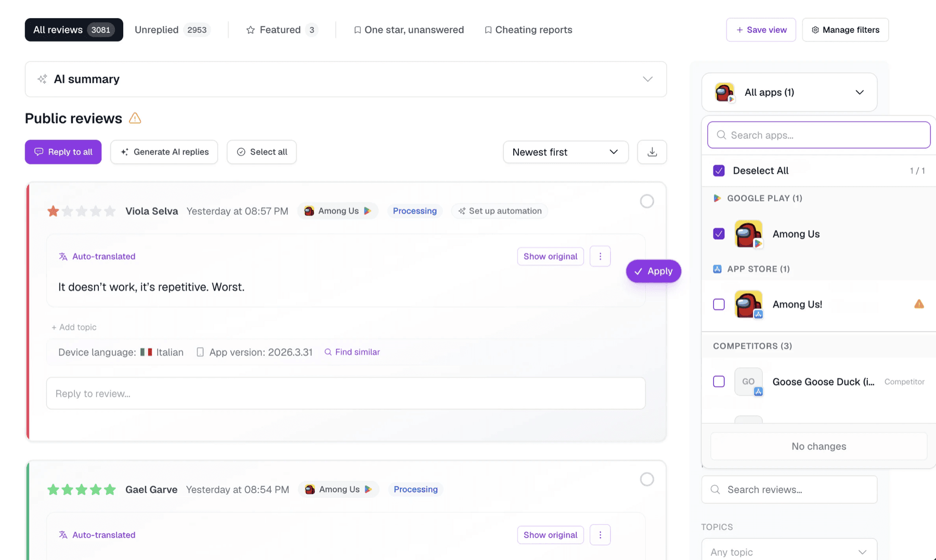Select Viola Selva's review with the radio circle
The width and height of the screenshot is (936, 560).
647,201
